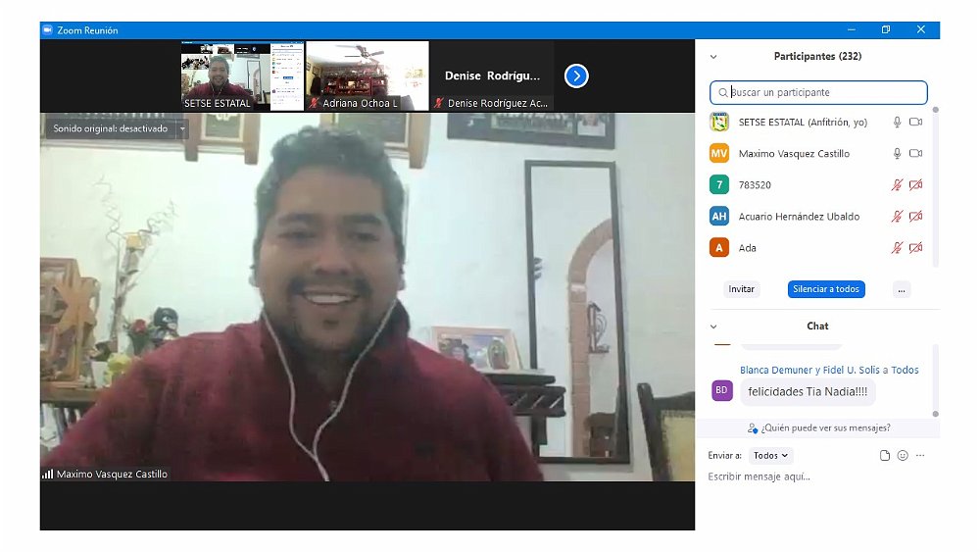Click '¿Quién puede ver sus mensajes?' link

[818, 428]
